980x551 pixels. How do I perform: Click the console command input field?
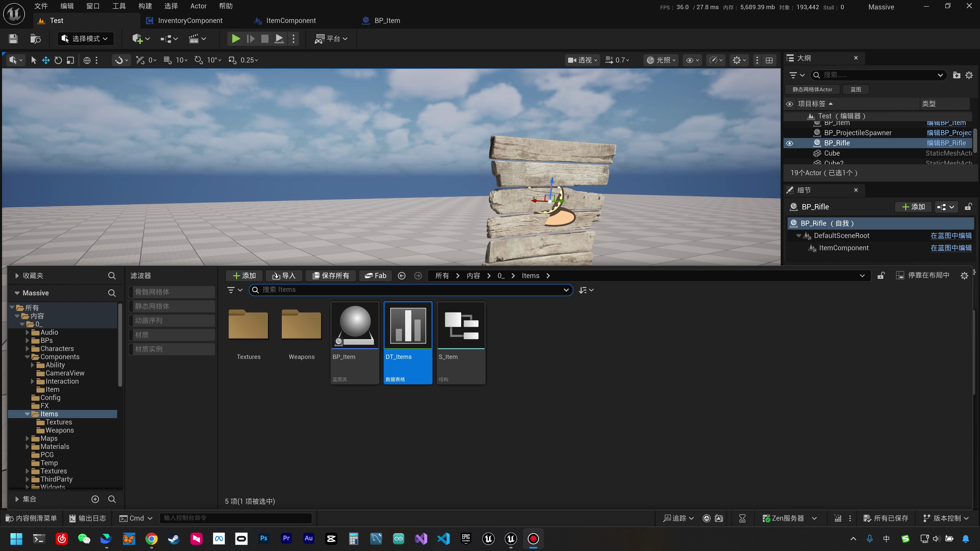(x=236, y=518)
